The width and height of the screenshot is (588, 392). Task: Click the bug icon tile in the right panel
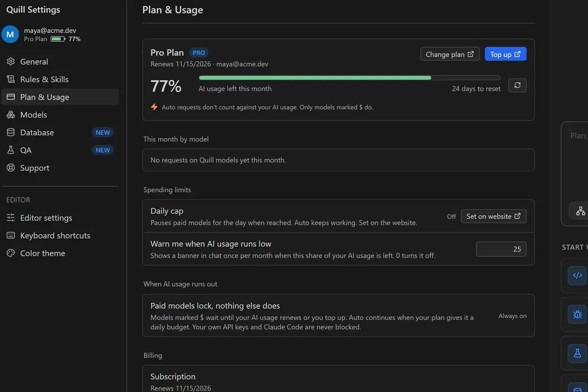tap(577, 314)
